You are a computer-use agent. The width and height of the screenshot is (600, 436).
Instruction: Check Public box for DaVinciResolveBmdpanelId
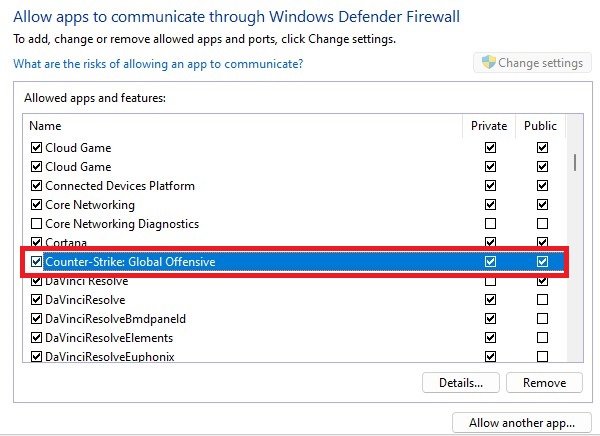click(542, 319)
